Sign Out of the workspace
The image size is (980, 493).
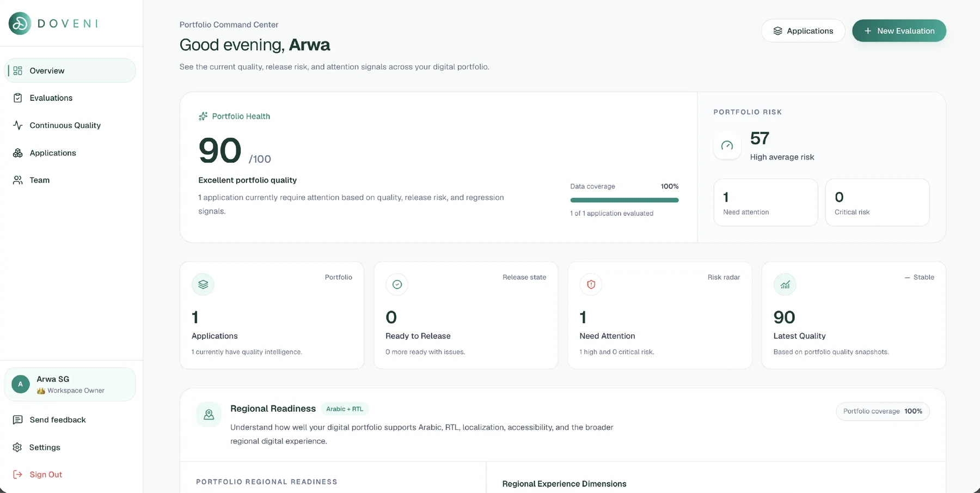click(x=70, y=474)
